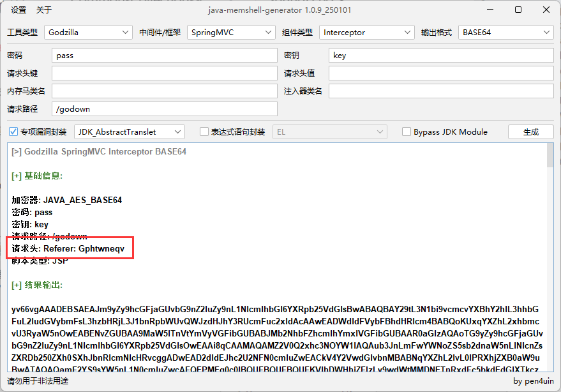This screenshot has height=392, width=561.
Task: Maximize the application window
Action: pyautogui.click(x=518, y=10)
